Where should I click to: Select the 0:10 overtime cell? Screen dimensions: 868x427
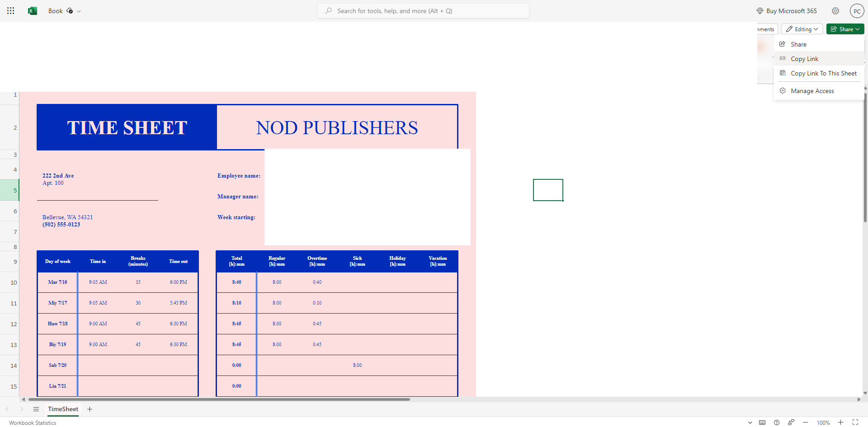317,303
